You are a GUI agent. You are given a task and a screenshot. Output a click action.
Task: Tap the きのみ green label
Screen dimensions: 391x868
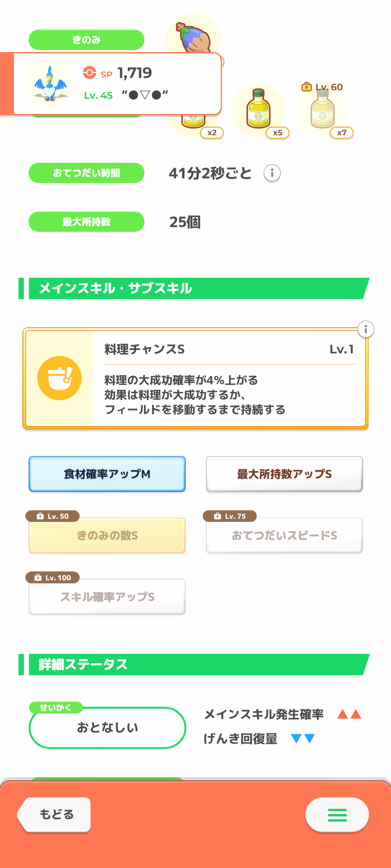86,40
